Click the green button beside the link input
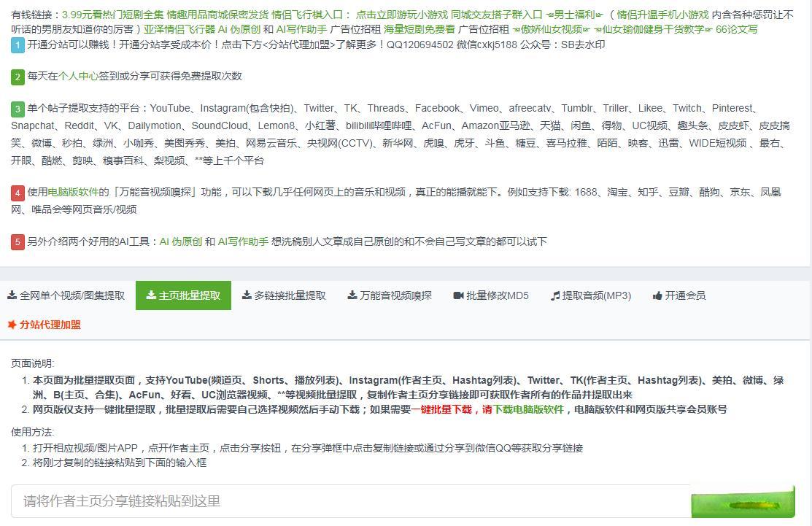812x526 pixels. click(x=743, y=501)
